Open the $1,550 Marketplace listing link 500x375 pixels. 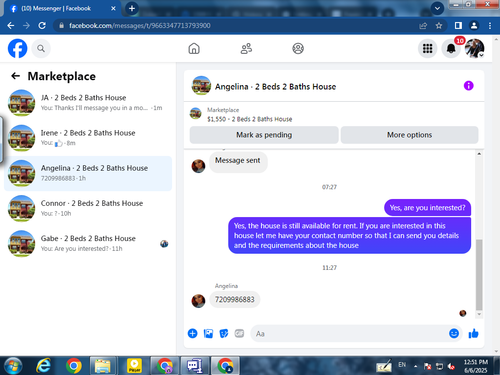pyautogui.click(x=249, y=119)
